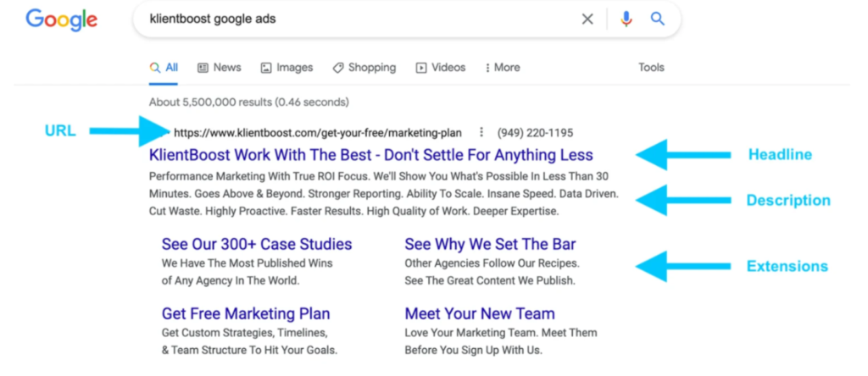
Task: Open the Videos tab
Action: click(441, 68)
